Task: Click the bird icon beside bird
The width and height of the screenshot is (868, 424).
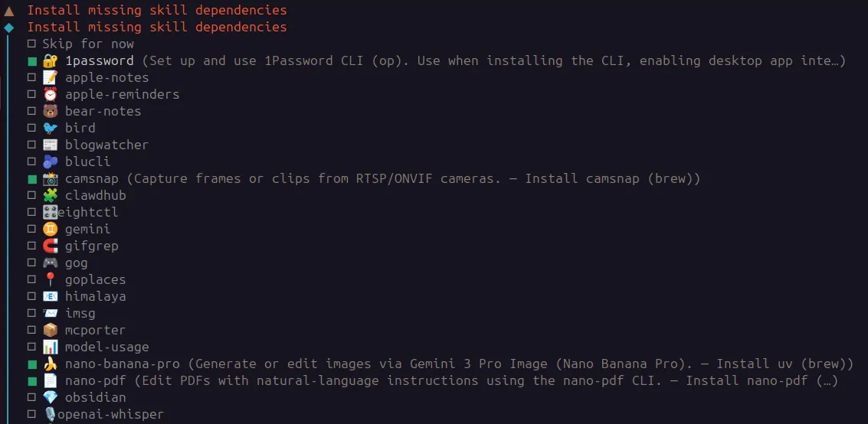Action: click(x=50, y=128)
